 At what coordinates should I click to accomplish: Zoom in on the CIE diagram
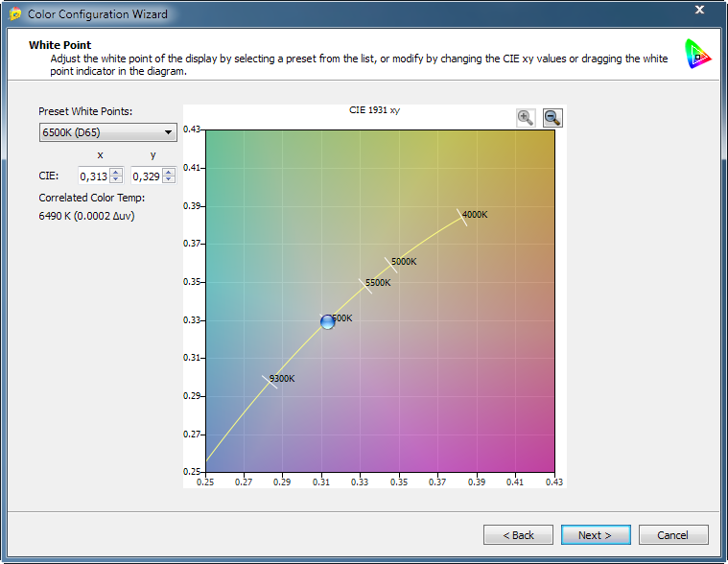point(525,118)
